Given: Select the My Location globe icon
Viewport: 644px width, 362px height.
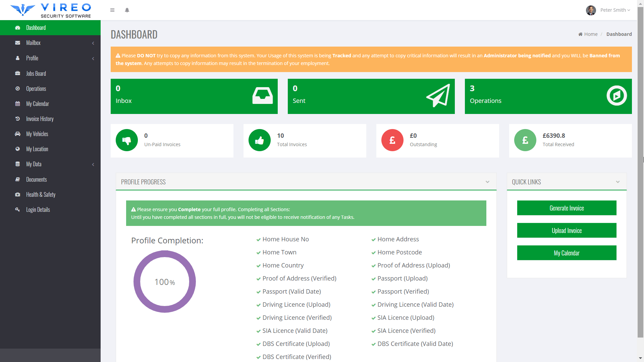Looking at the screenshot, I should (17, 149).
